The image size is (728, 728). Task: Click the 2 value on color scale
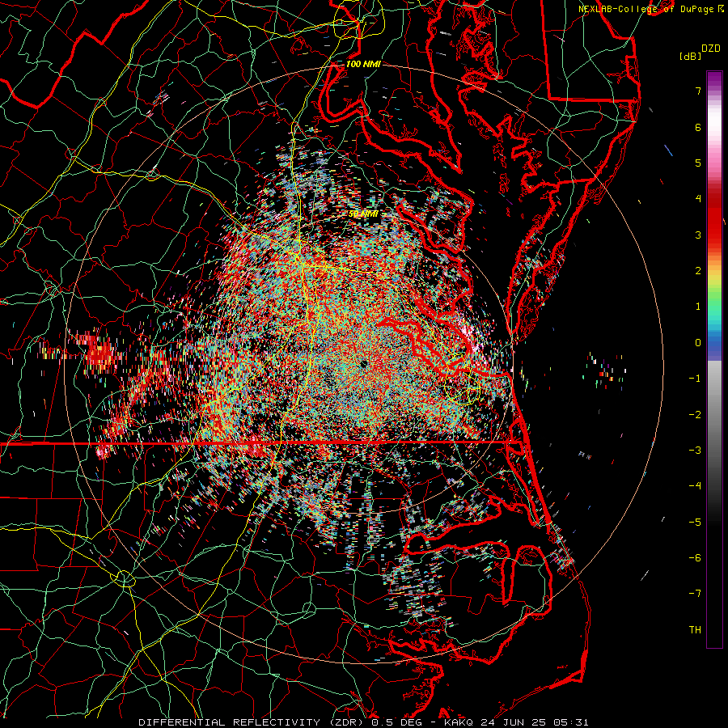(698, 271)
